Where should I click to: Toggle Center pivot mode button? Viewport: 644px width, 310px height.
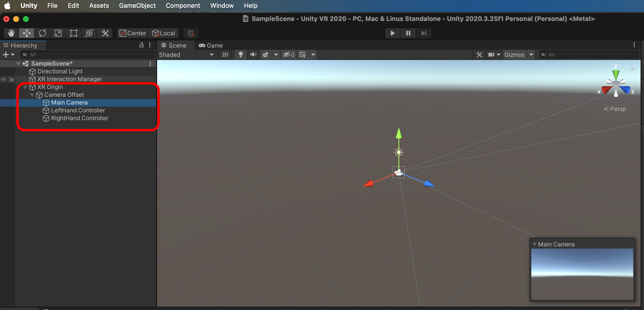pos(132,33)
